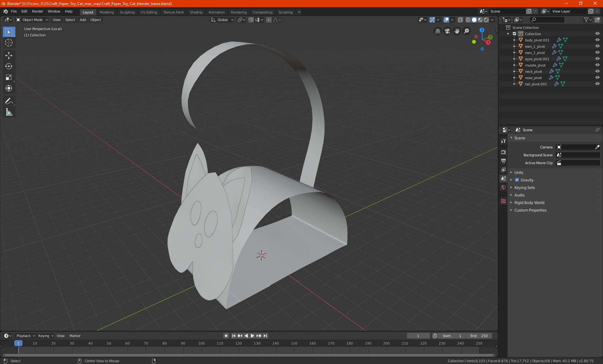Open the Render menu
Screen dimensions: 603x364
tap(37, 11)
